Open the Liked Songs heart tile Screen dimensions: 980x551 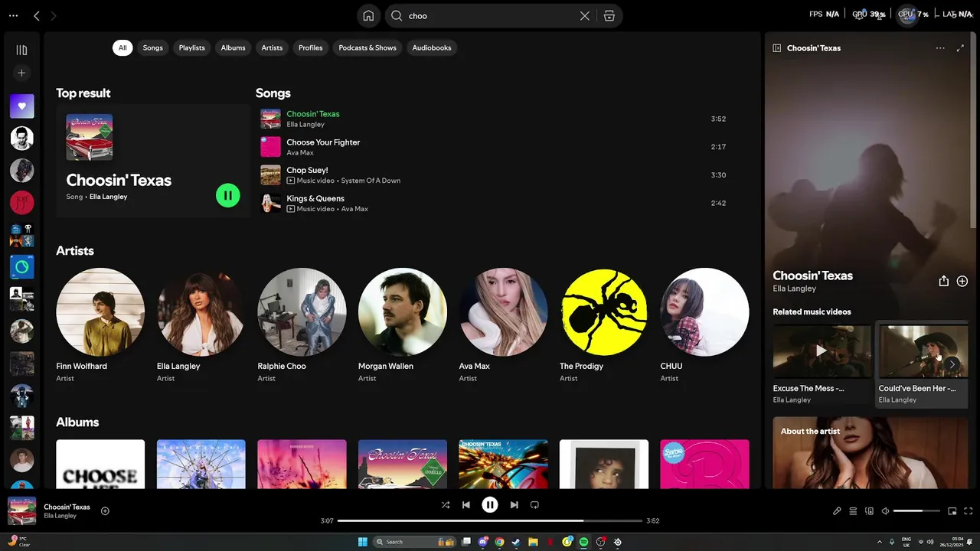pos(21,106)
